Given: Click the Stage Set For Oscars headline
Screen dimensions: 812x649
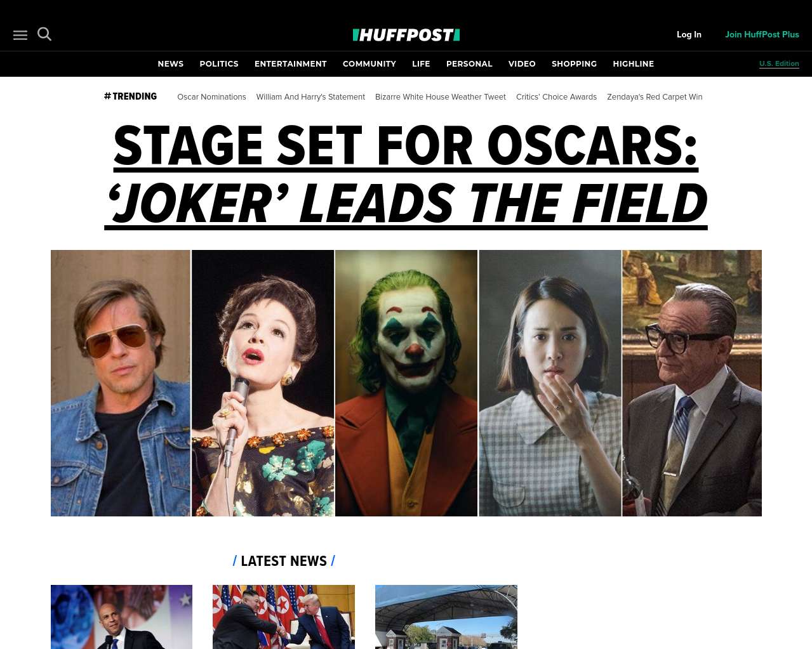Looking at the screenshot, I should (406, 174).
